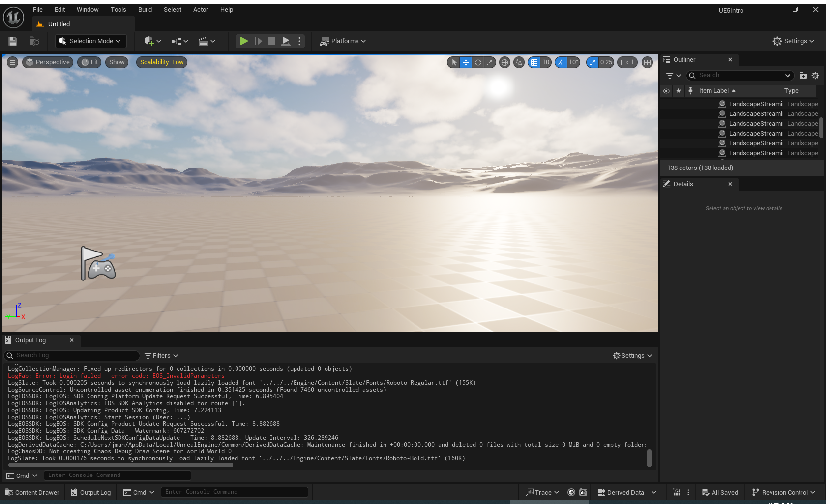Viewport: 830px width, 504px height.
Task: Activate the Select objects arrow tool in viewport
Action: [x=454, y=62]
